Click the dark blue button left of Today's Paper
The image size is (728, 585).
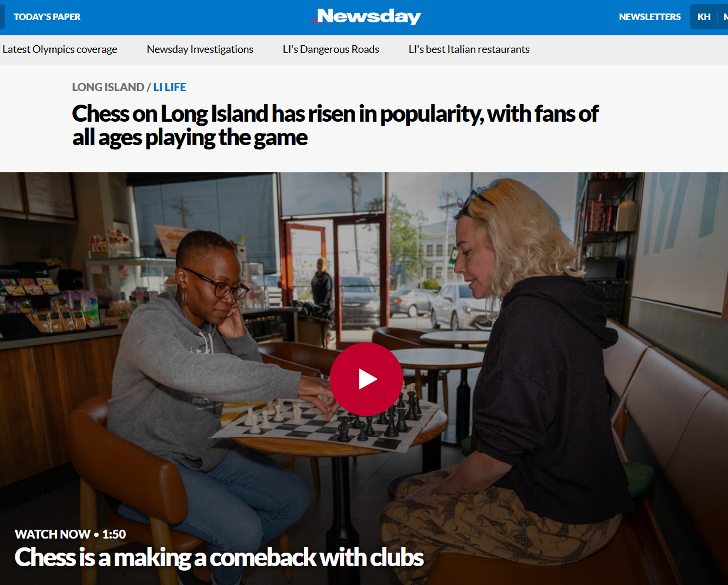click(2, 16)
